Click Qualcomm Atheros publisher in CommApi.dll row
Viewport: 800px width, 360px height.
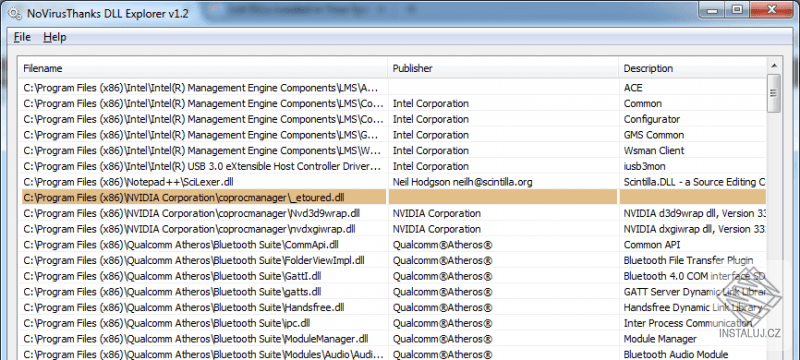442,245
